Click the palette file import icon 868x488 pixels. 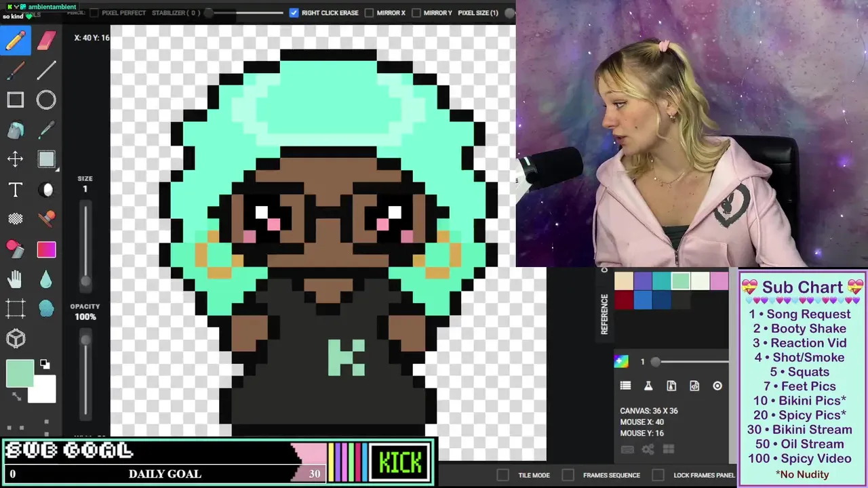[671, 386]
